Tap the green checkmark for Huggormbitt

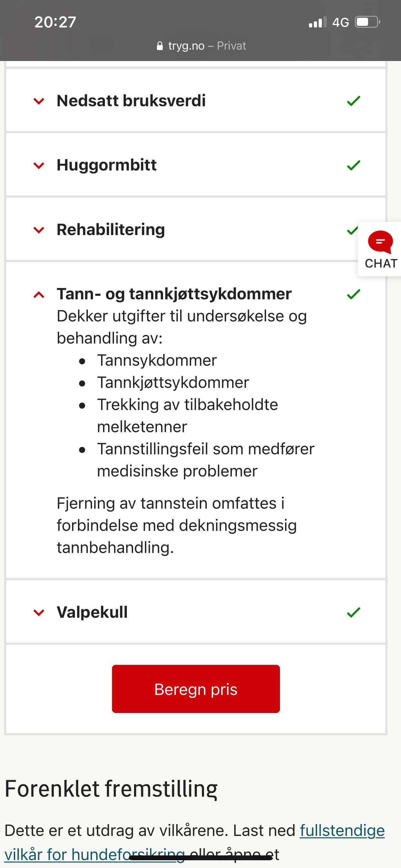(x=354, y=165)
